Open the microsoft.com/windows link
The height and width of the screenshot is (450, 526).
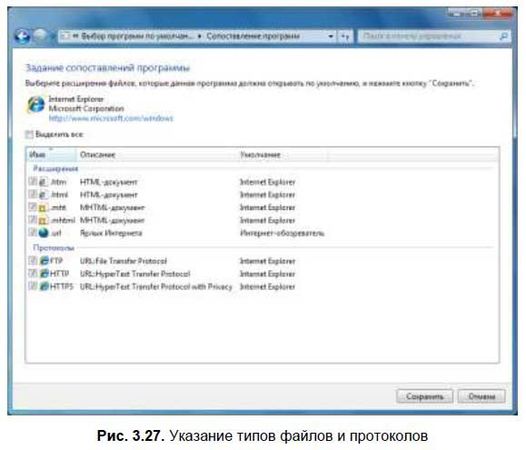[x=111, y=118]
